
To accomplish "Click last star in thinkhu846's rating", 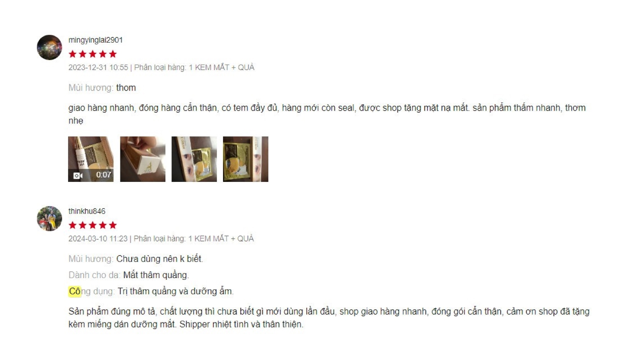I will point(113,225).
